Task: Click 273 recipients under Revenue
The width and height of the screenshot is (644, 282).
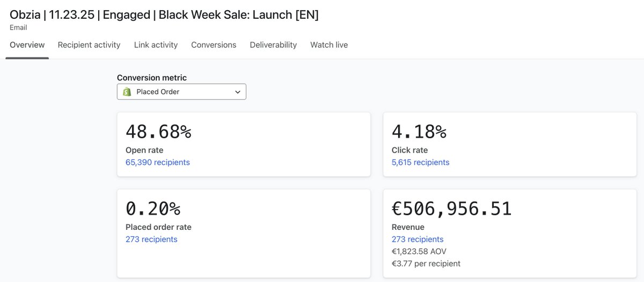Action: [418, 240]
